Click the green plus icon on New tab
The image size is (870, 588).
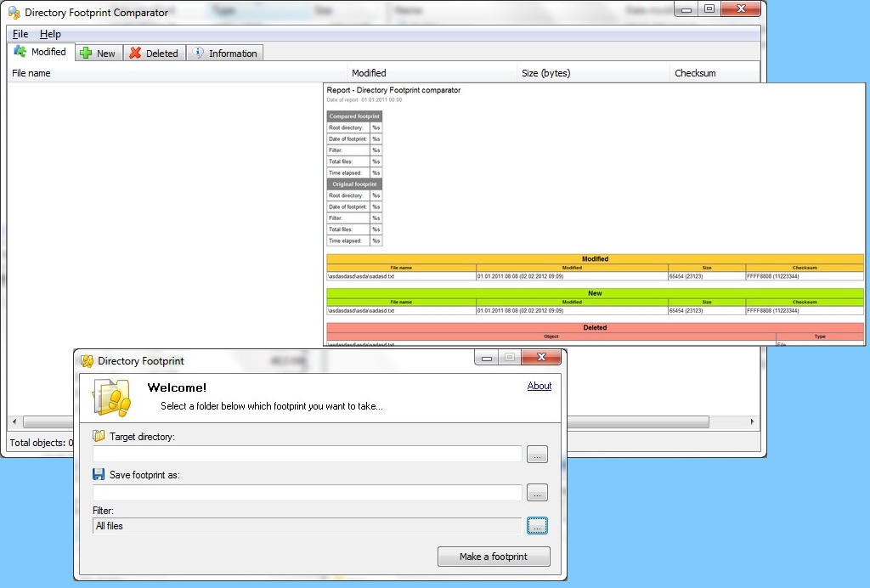pos(86,54)
